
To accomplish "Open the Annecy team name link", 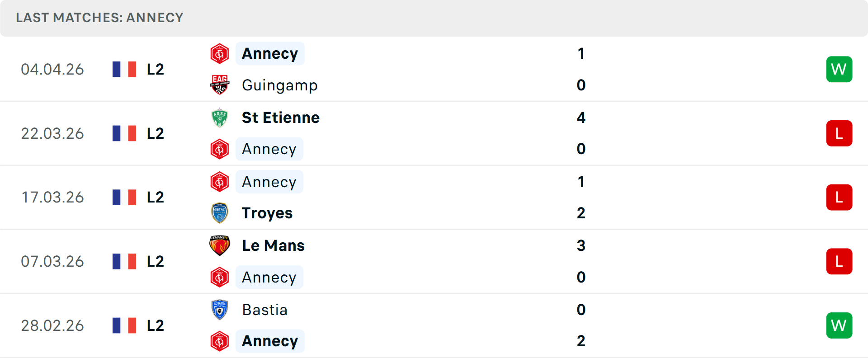I will [x=270, y=53].
